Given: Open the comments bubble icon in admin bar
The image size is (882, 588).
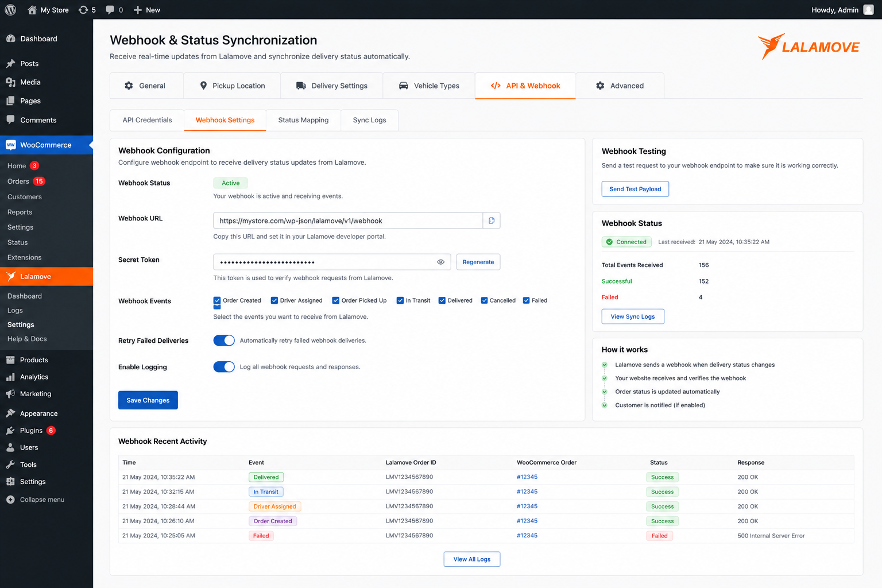Looking at the screenshot, I should tap(110, 10).
